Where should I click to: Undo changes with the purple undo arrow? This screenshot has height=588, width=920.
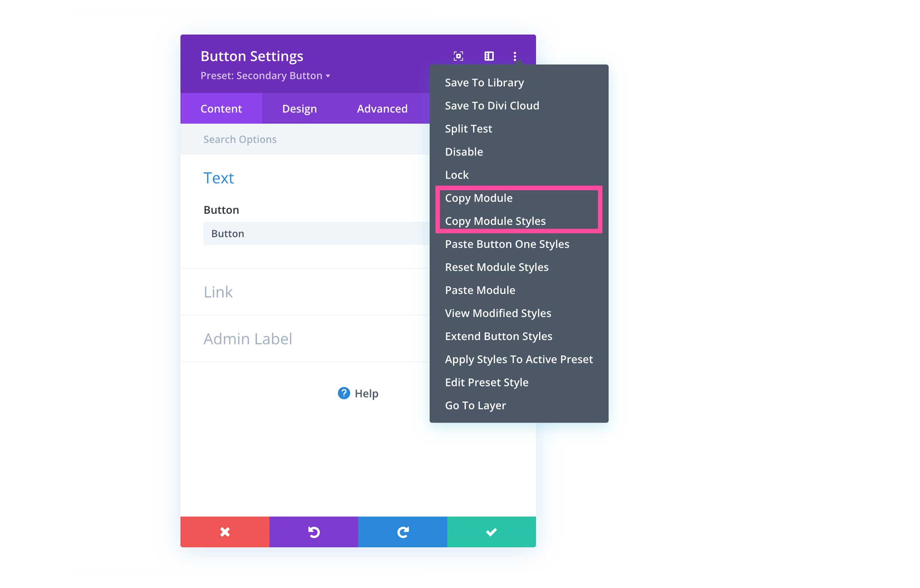(x=314, y=532)
